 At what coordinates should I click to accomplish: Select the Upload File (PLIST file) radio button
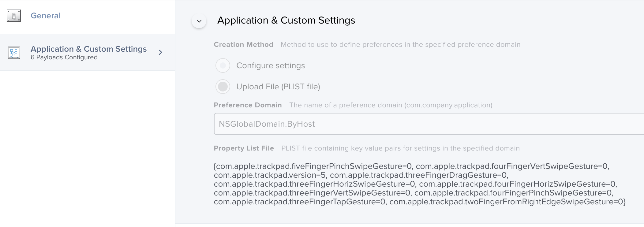223,87
